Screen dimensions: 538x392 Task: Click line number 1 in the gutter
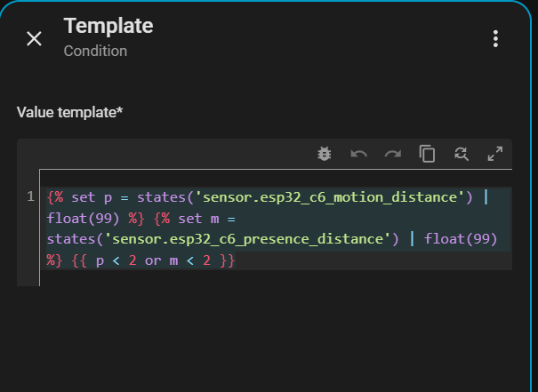30,196
